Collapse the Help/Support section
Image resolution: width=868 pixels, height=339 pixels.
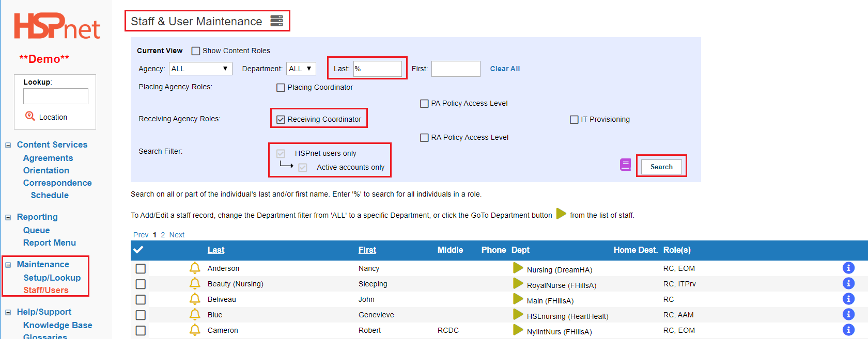click(8, 313)
